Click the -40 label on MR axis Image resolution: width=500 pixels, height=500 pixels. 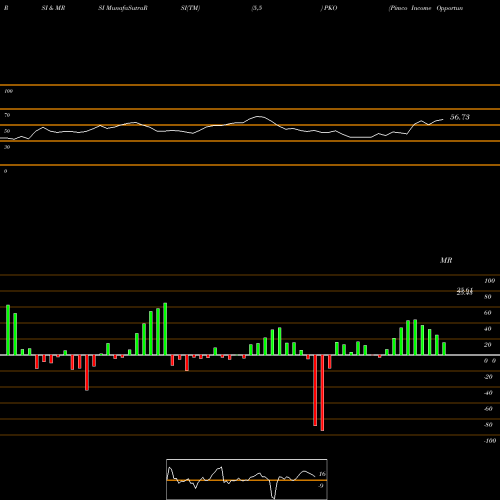coord(488,393)
